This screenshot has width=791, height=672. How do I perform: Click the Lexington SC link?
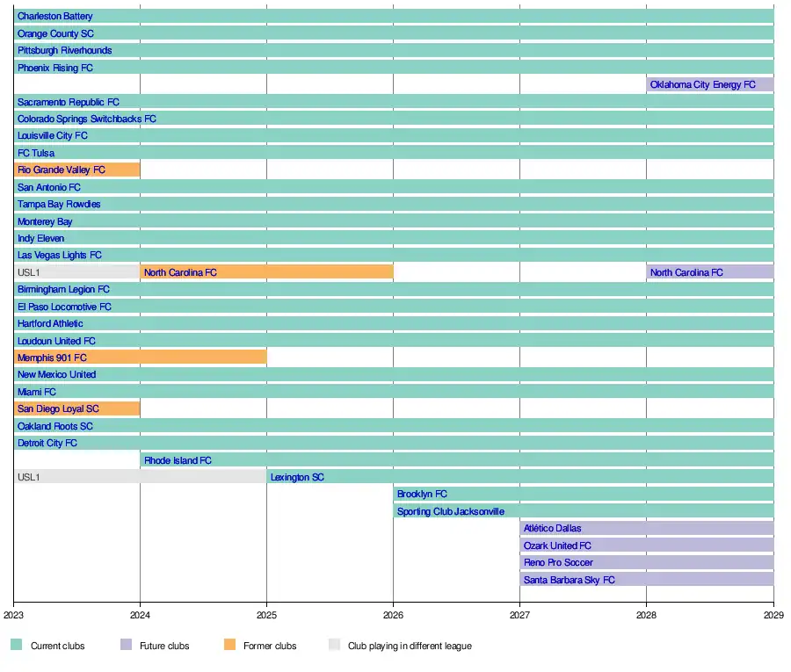pyautogui.click(x=297, y=477)
